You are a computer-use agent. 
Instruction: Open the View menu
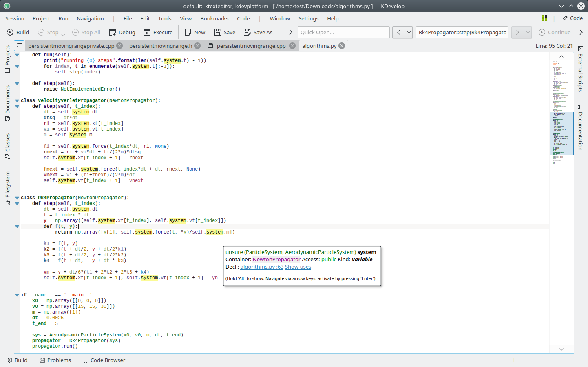click(x=186, y=18)
